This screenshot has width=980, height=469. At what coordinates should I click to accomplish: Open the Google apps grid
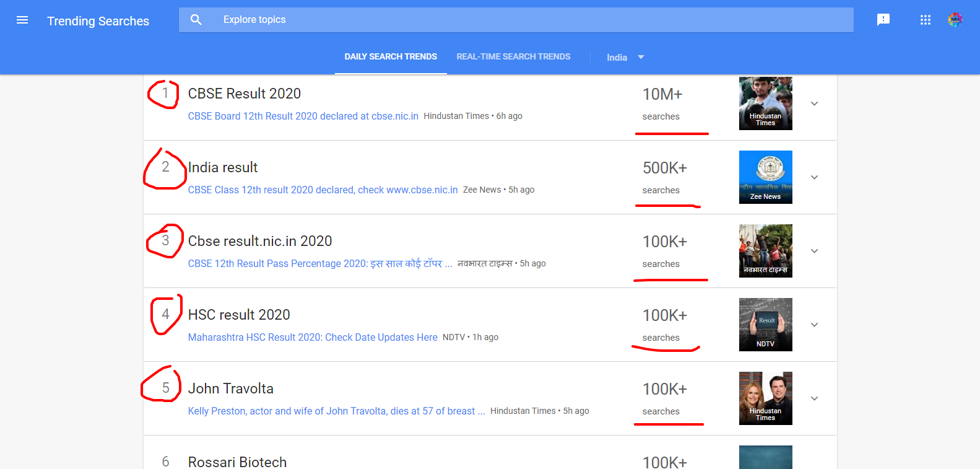click(x=926, y=20)
